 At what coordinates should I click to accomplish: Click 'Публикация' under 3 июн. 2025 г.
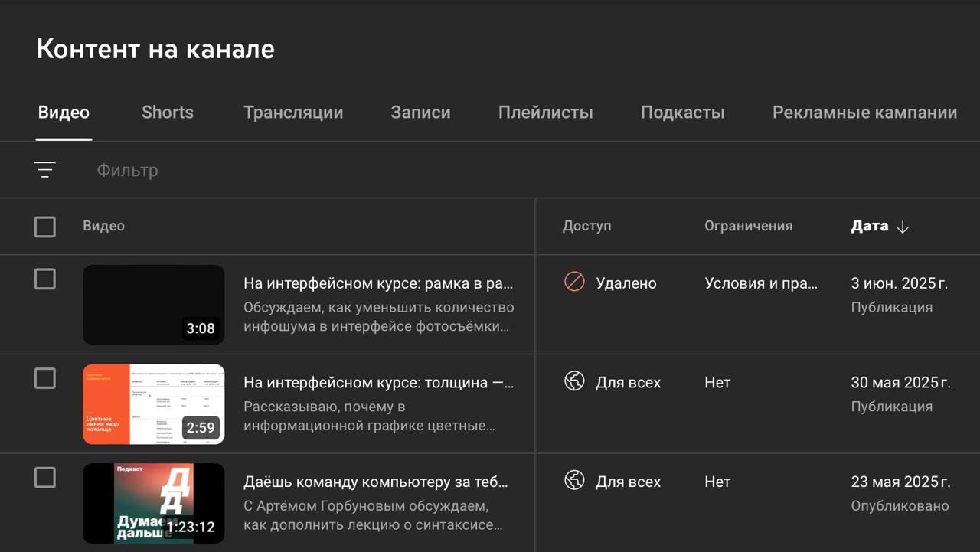tap(892, 307)
